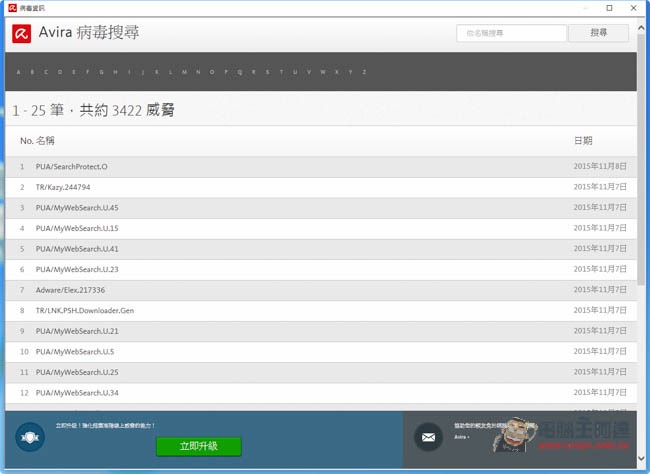Select PUA/MyWebSearch.U.5 row
This screenshot has width=650, height=474.
click(321, 352)
